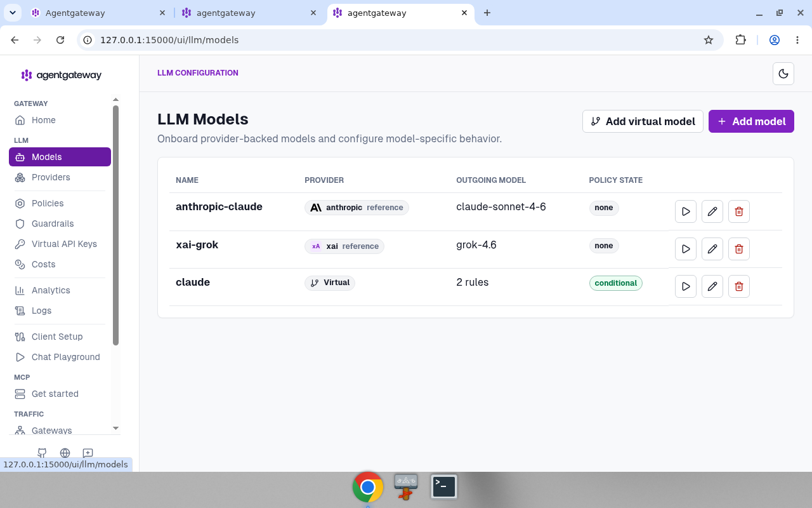This screenshot has height=508, width=812.
Task: Go to Home in the sidebar
Action: [x=60, y=120]
